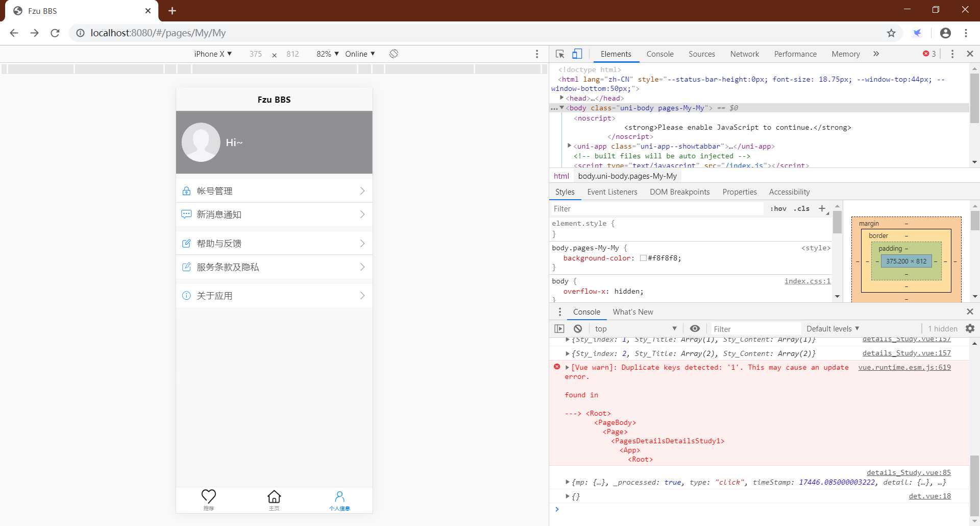Open 服务条款及隐私 terms row
Viewport: 980px width, 526px height.
pos(274,267)
